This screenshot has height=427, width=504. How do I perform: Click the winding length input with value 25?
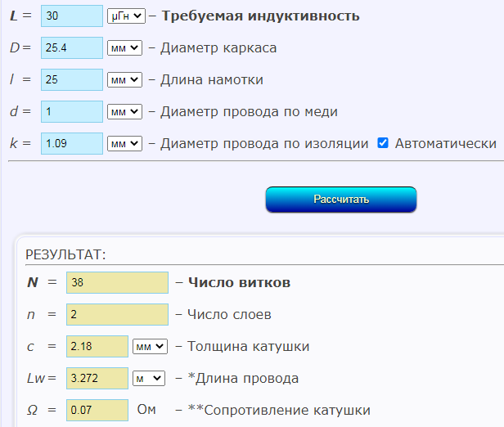tap(70, 79)
